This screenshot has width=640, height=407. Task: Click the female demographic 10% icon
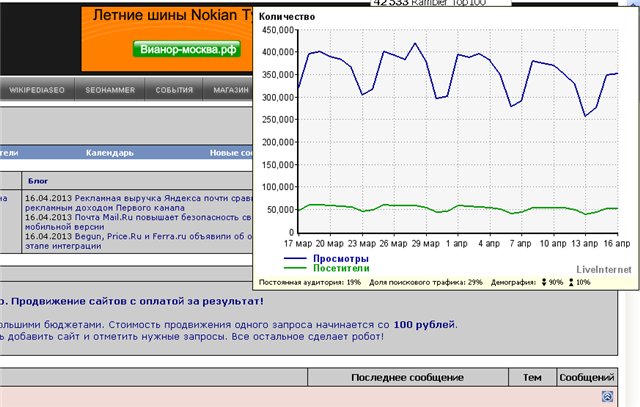(571, 282)
